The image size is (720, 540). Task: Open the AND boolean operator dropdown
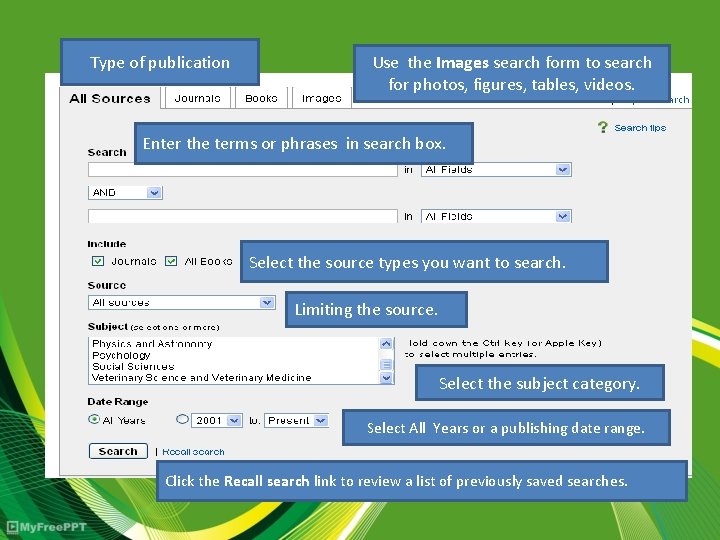[x=125, y=192]
